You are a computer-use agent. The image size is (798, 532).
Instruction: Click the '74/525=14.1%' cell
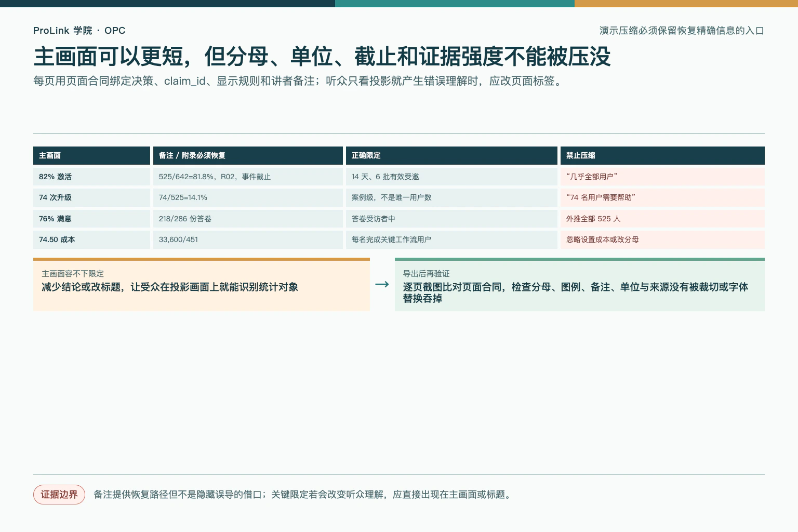pyautogui.click(x=248, y=197)
